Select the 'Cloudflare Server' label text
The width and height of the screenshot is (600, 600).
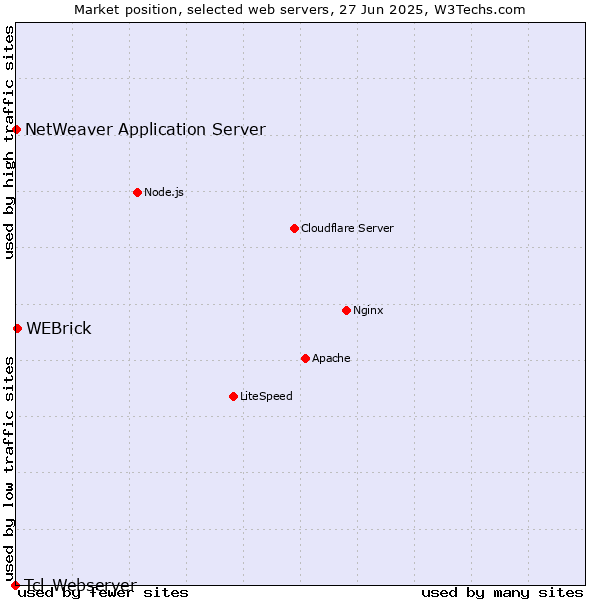[x=347, y=228]
